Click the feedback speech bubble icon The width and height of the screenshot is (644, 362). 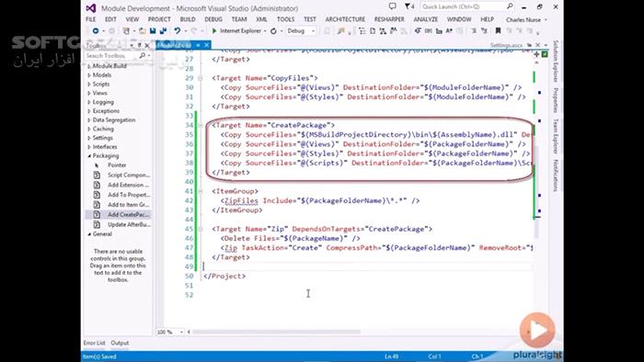pyautogui.click(x=392, y=6)
